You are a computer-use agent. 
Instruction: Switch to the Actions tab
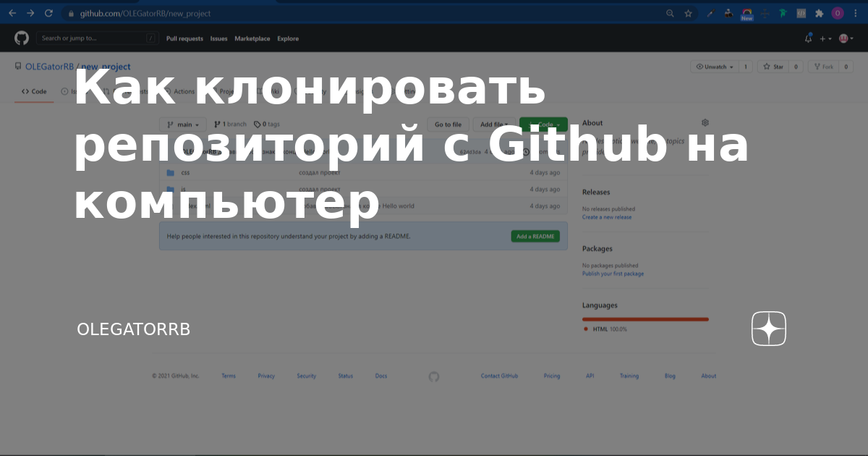(179, 92)
